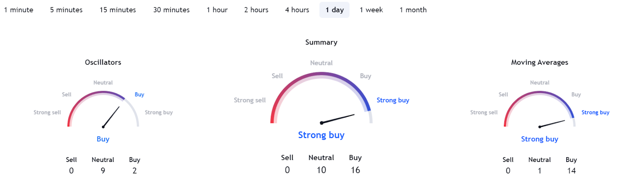Click the Summary heading
Image resolution: width=644 pixels, height=191 pixels.
coord(321,42)
